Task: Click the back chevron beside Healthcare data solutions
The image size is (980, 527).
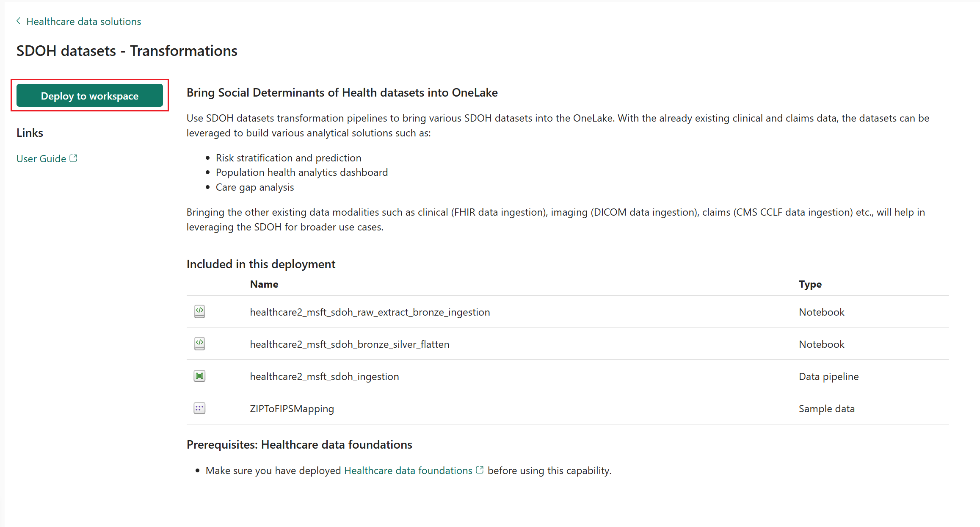Action: pos(19,21)
